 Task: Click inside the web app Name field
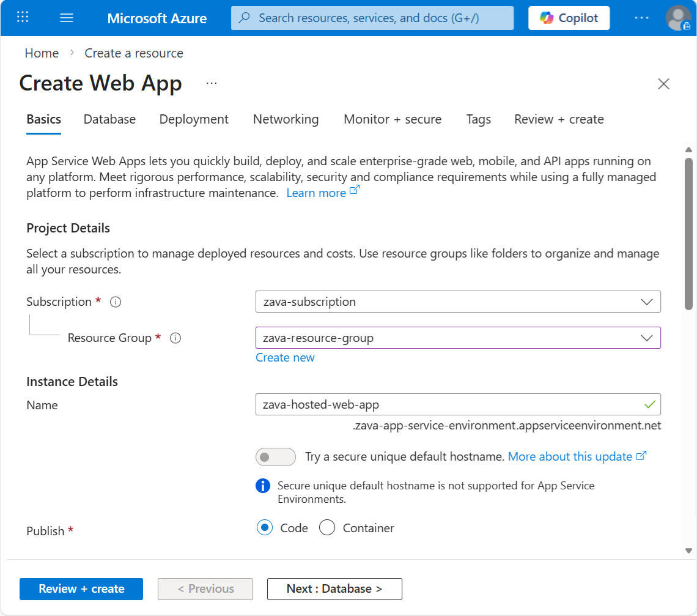428,404
